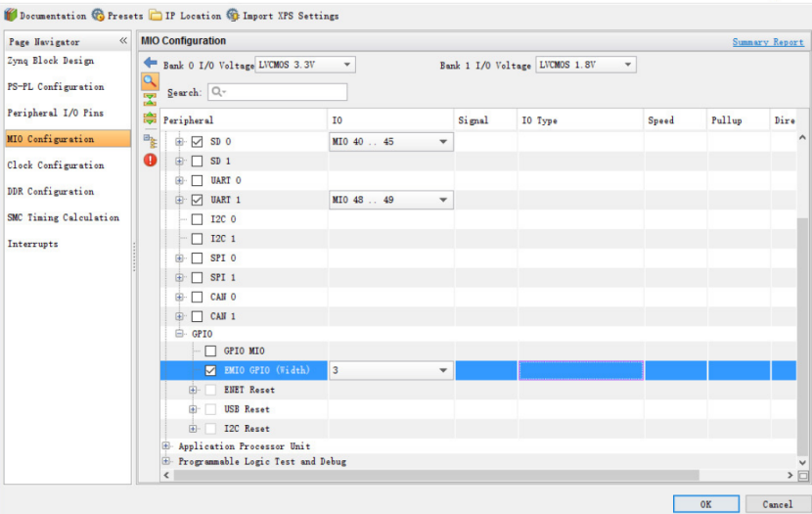The width and height of the screenshot is (812, 514).
Task: Enable the I2C 0 checkbox
Action: (x=197, y=219)
